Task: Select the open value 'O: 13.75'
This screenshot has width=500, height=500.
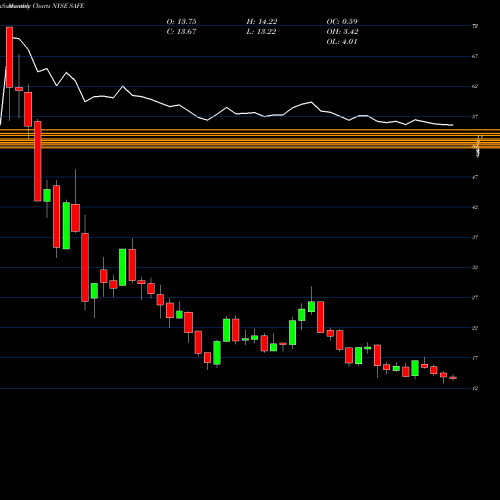Action: click(x=181, y=22)
